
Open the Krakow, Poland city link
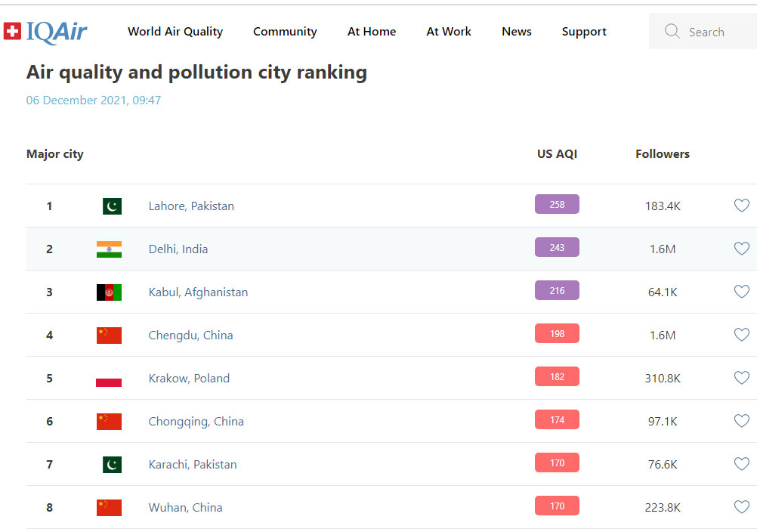click(x=189, y=378)
